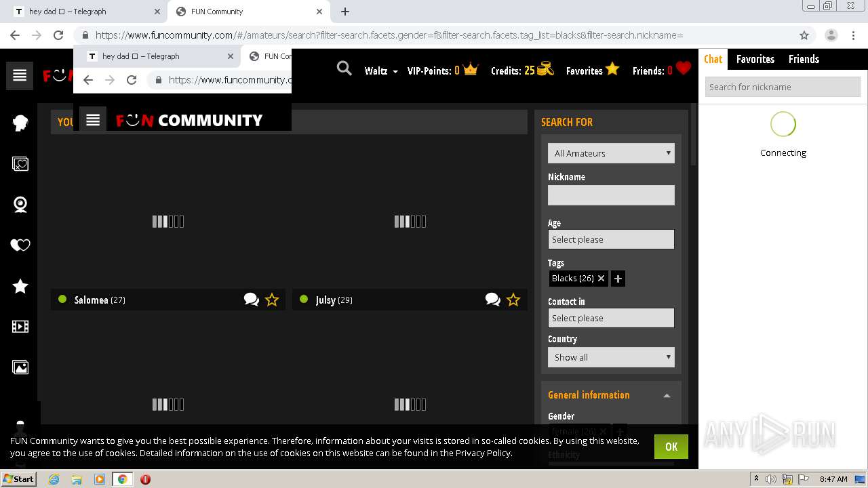868x488 pixels.
Task: Click the page's vertical scrollbar
Action: [x=693, y=136]
